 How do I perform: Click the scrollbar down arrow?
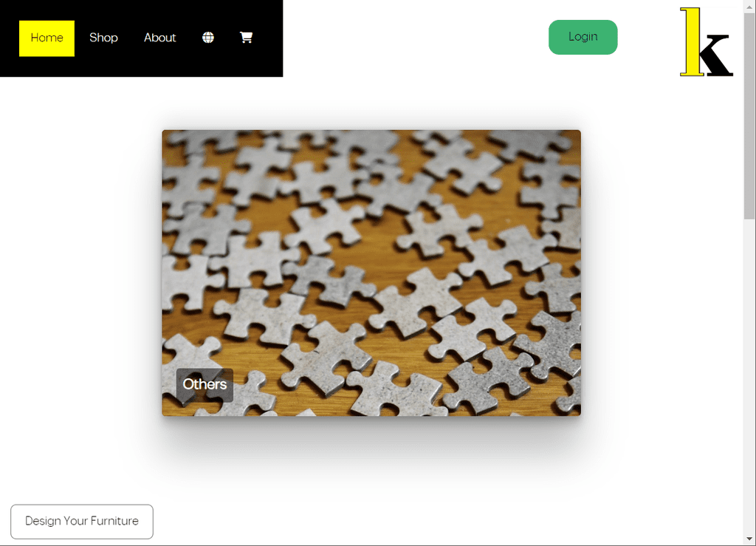(x=749, y=539)
